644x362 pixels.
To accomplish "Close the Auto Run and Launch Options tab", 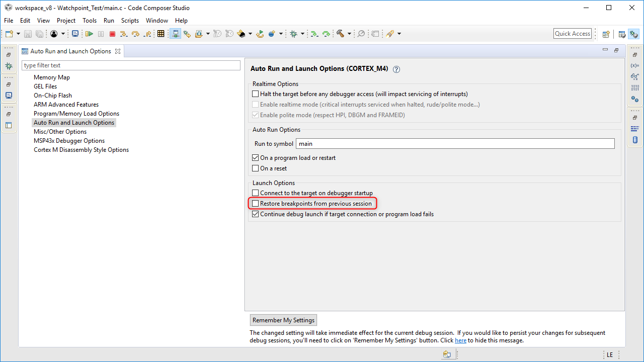I will tap(118, 51).
